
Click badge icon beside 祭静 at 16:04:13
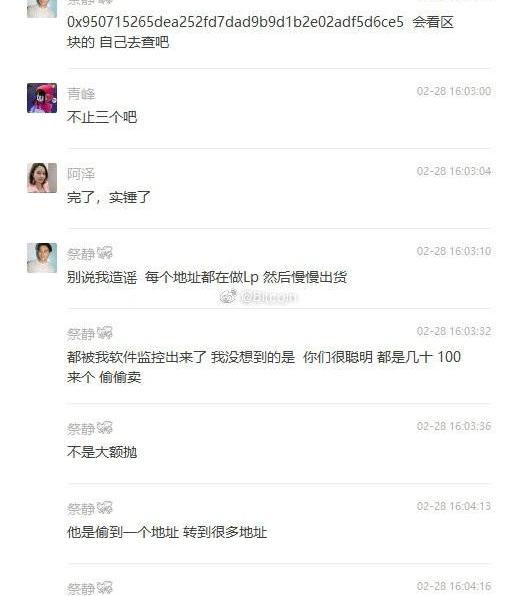105,508
